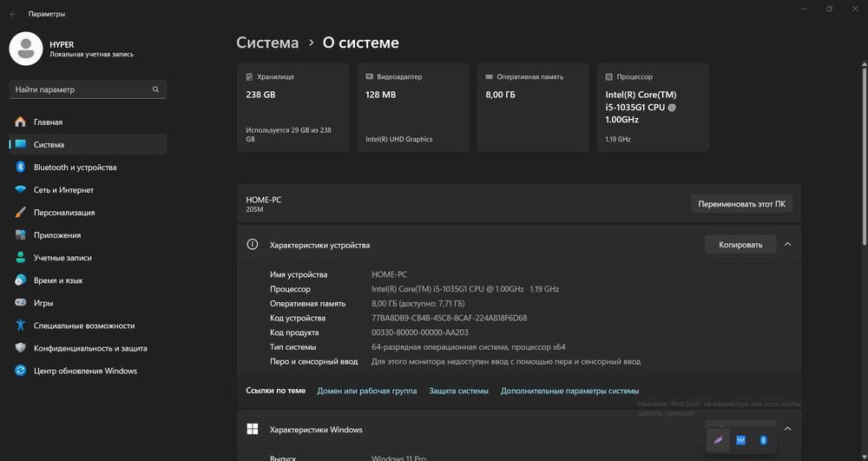Open the Сеть и Интернет section
This screenshot has width=868, height=461.
pyautogui.click(x=63, y=190)
